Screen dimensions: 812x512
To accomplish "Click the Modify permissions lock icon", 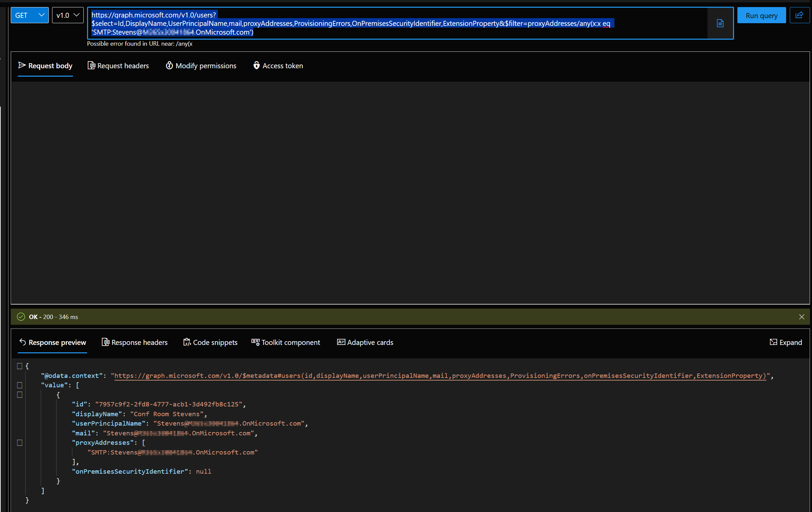I will [169, 66].
